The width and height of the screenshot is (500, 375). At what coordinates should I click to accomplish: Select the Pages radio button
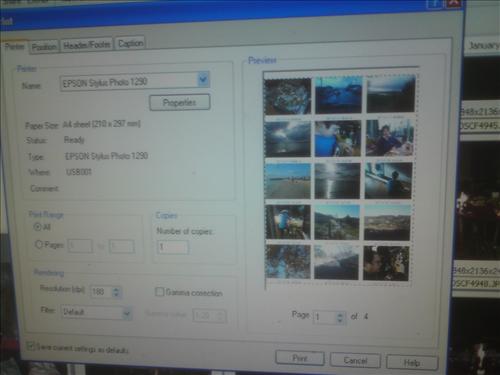pyautogui.click(x=39, y=245)
